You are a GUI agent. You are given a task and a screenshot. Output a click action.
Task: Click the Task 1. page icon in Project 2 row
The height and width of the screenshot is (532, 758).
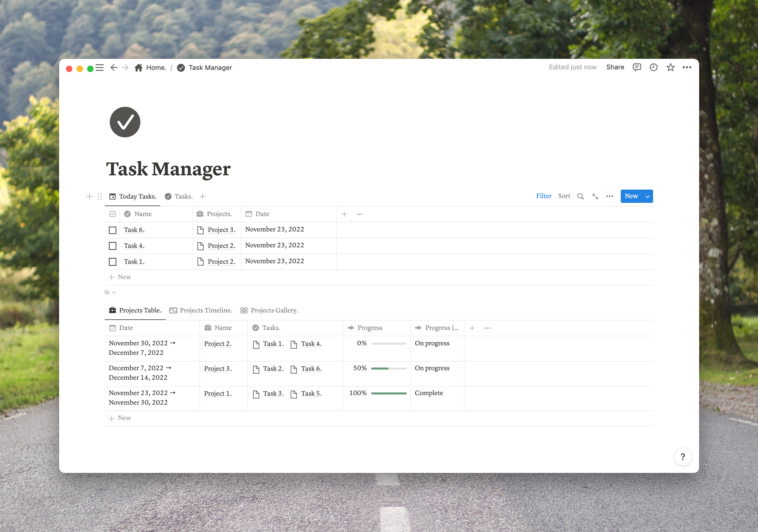tap(256, 345)
